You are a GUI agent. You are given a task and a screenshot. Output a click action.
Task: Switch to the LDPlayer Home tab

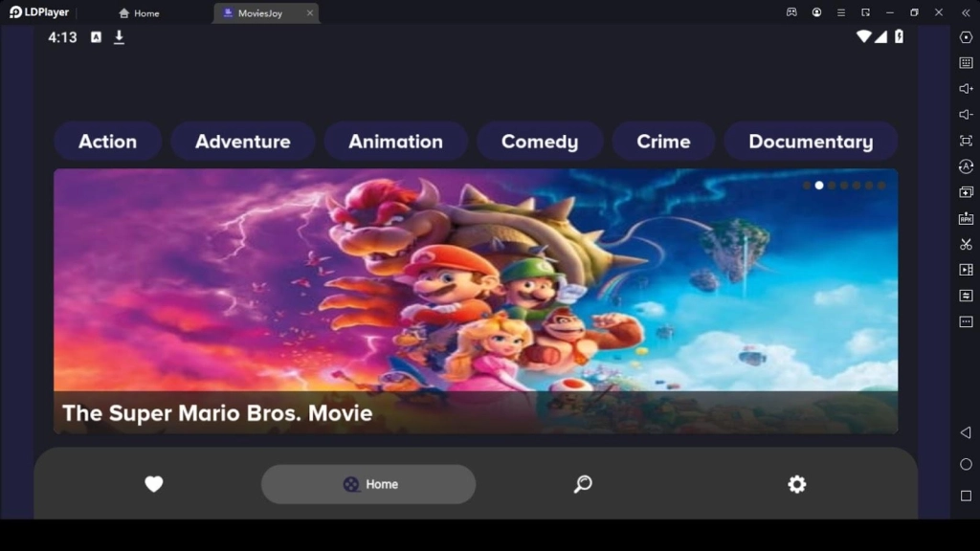[x=139, y=13]
